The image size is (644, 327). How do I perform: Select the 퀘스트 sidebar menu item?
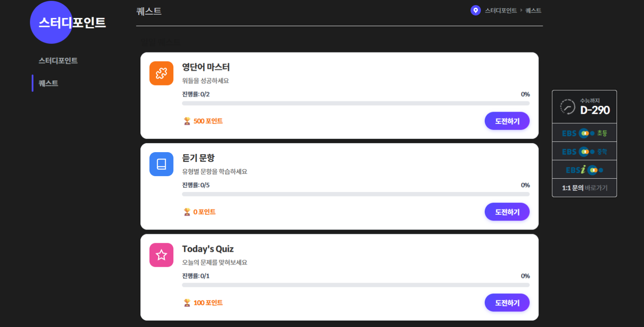coord(49,83)
